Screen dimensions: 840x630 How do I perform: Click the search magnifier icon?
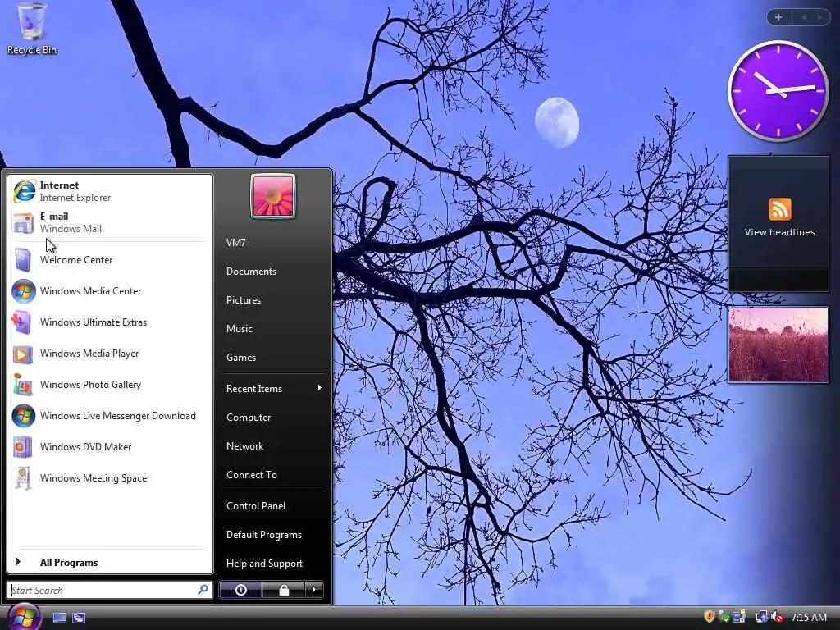click(x=203, y=590)
